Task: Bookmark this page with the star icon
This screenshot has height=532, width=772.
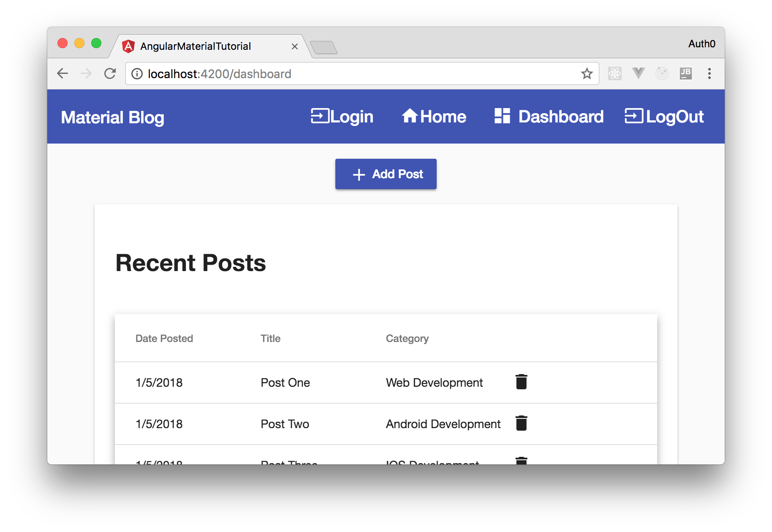Action: click(x=587, y=74)
